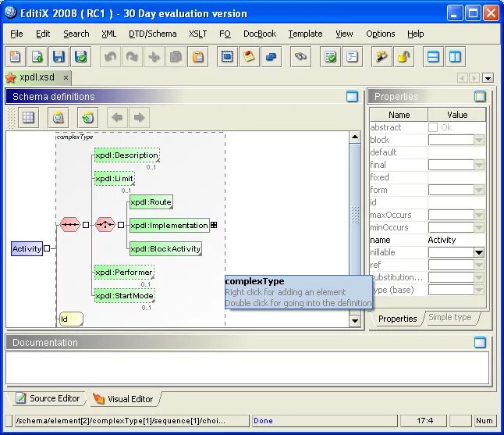
Task: Select the xpdl:Performer element
Action: click(124, 273)
